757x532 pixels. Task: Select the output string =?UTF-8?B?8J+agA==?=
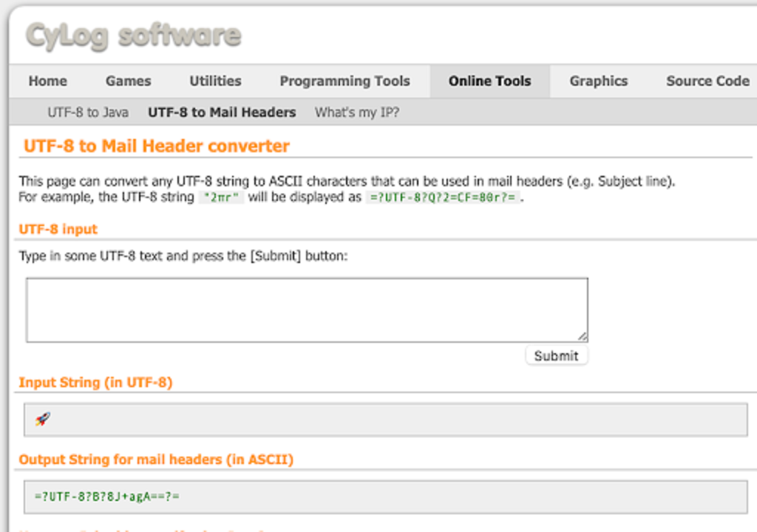click(x=107, y=497)
